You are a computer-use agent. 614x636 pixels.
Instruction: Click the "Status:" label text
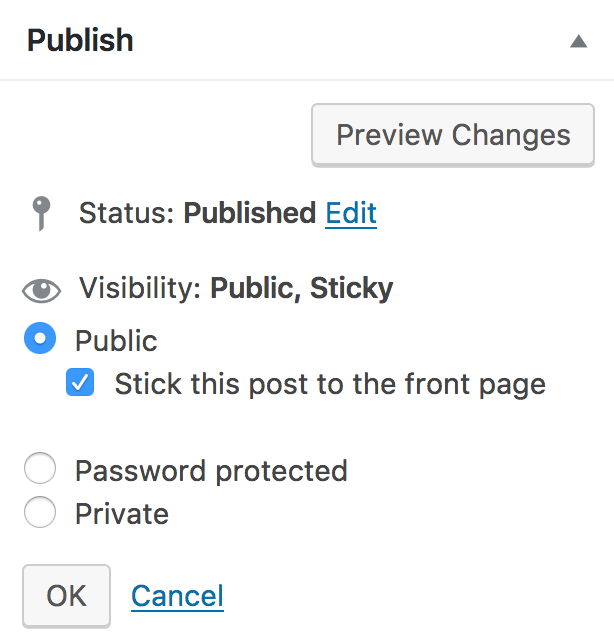[x=127, y=213]
